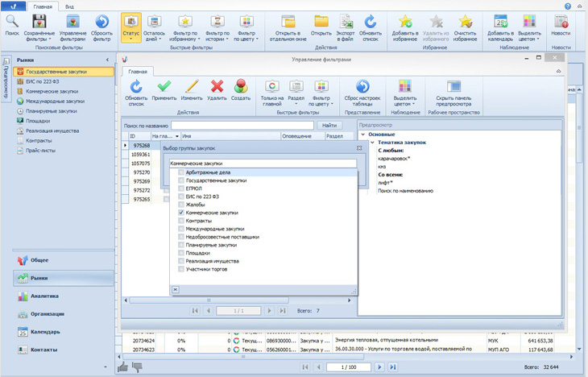Click Сброс настроек таблицы icon
This screenshot has width=588, height=377.
click(x=362, y=88)
